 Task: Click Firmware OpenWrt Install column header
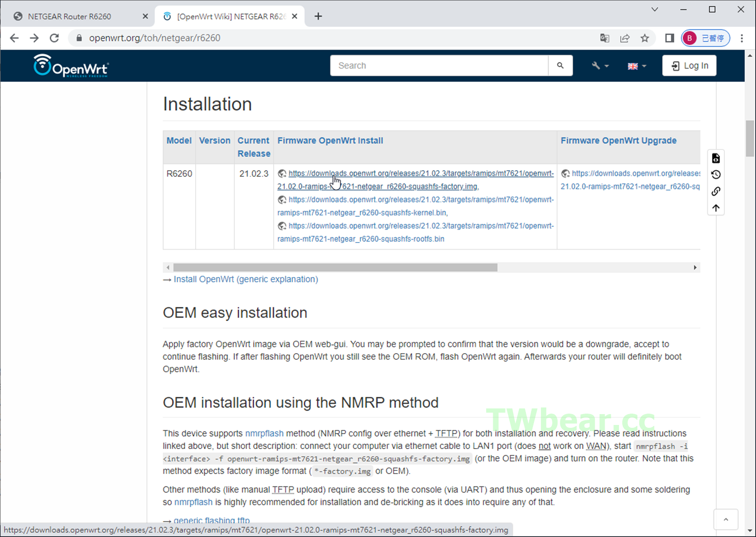330,140
